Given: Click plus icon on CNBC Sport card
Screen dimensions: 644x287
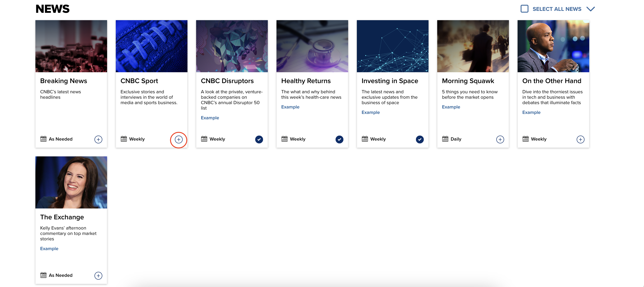Looking at the screenshot, I should click(x=179, y=139).
